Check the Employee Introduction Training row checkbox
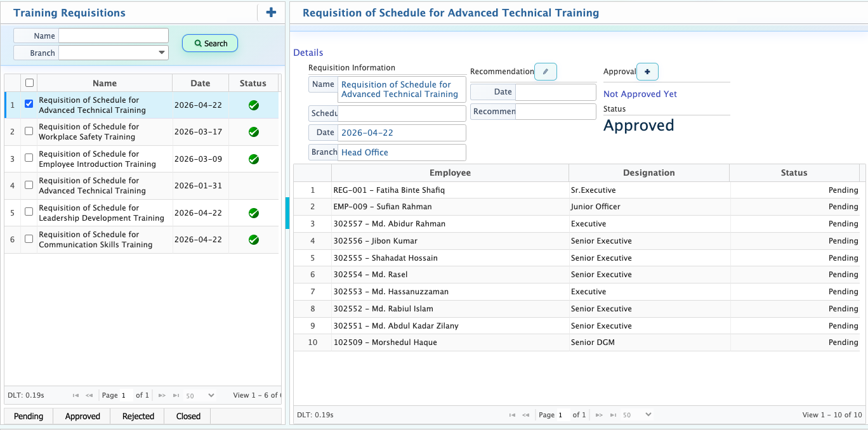The image size is (868, 430). [x=29, y=158]
